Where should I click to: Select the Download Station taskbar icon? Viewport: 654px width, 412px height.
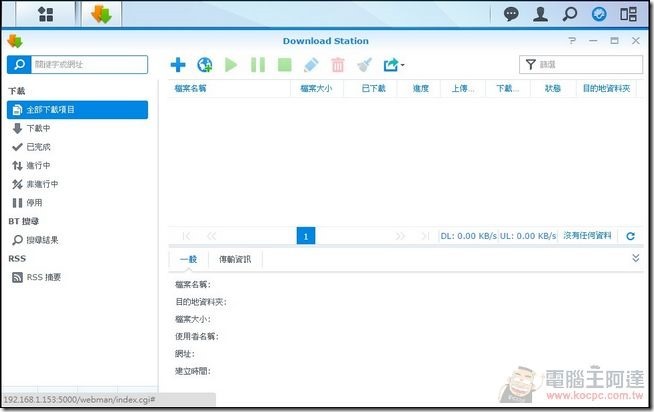101,14
